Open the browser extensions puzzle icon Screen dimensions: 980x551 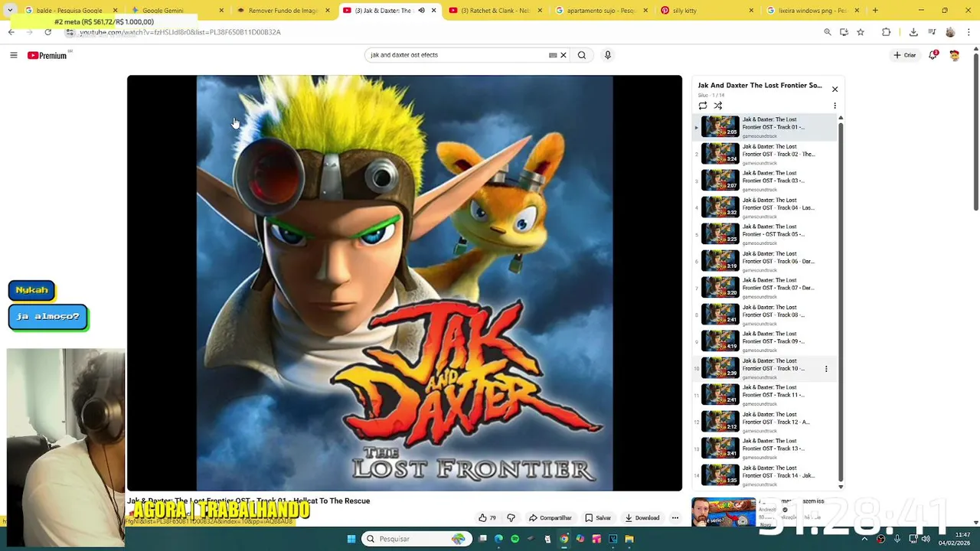pyautogui.click(x=886, y=32)
